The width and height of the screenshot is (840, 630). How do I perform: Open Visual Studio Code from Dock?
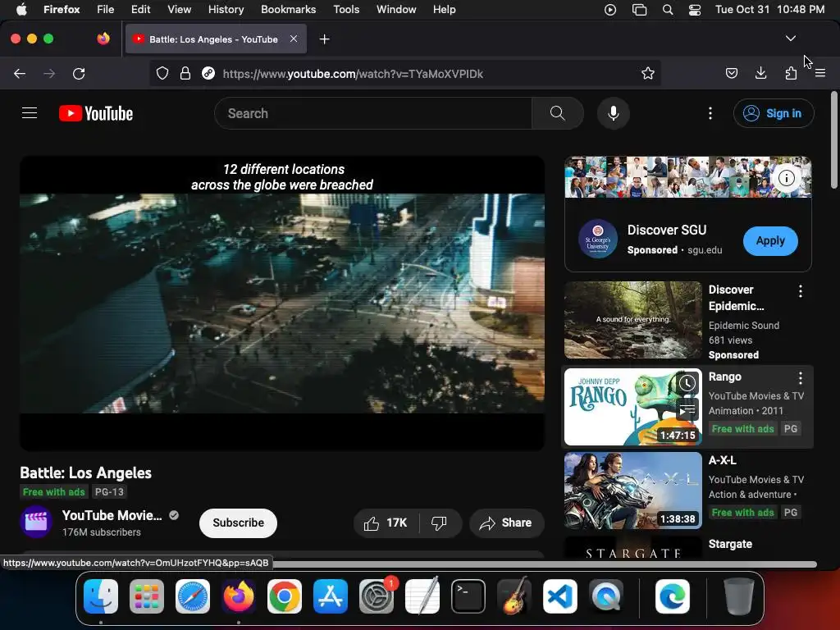560,596
